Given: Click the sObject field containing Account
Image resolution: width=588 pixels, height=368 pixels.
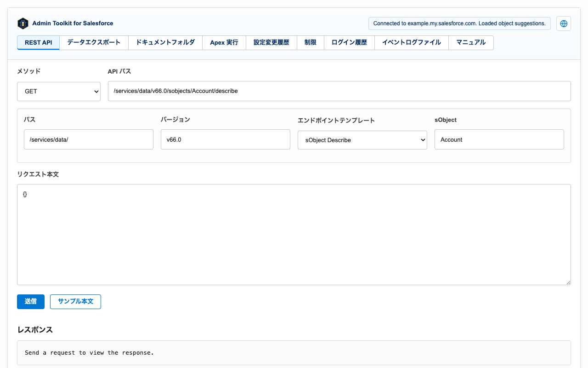Looking at the screenshot, I should pyautogui.click(x=499, y=139).
